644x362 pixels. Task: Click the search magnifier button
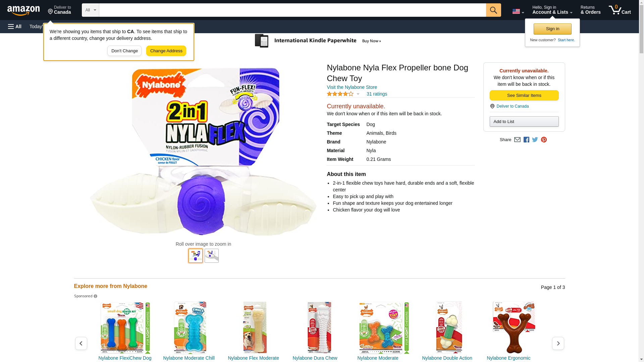[493, 10]
